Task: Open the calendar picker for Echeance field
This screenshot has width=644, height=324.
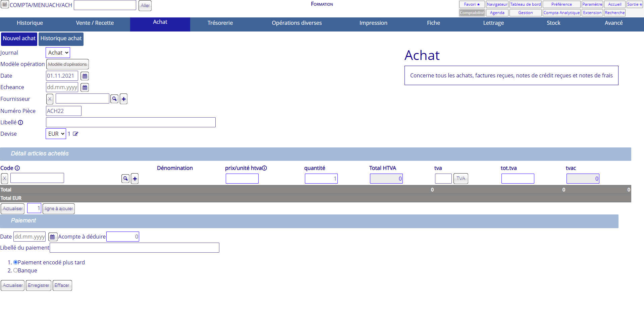Action: coord(85,87)
